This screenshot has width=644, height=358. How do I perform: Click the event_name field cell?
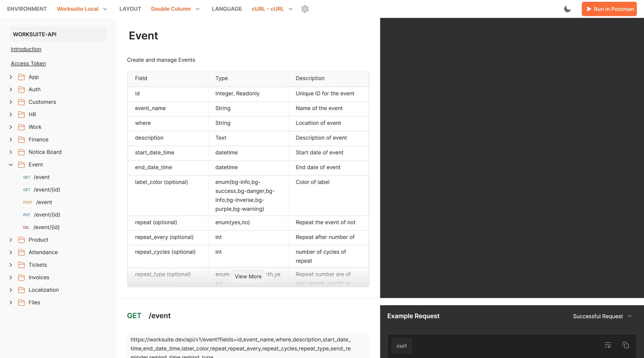168,108
